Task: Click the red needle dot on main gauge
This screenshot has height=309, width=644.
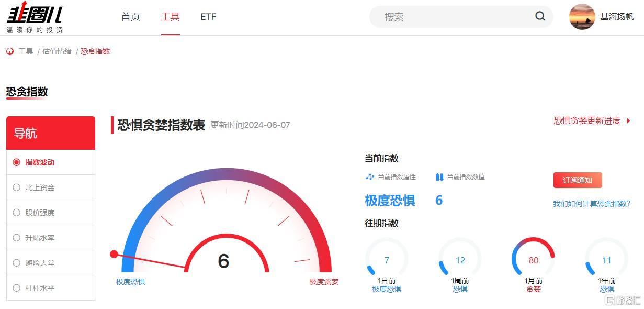Action: pos(114,254)
